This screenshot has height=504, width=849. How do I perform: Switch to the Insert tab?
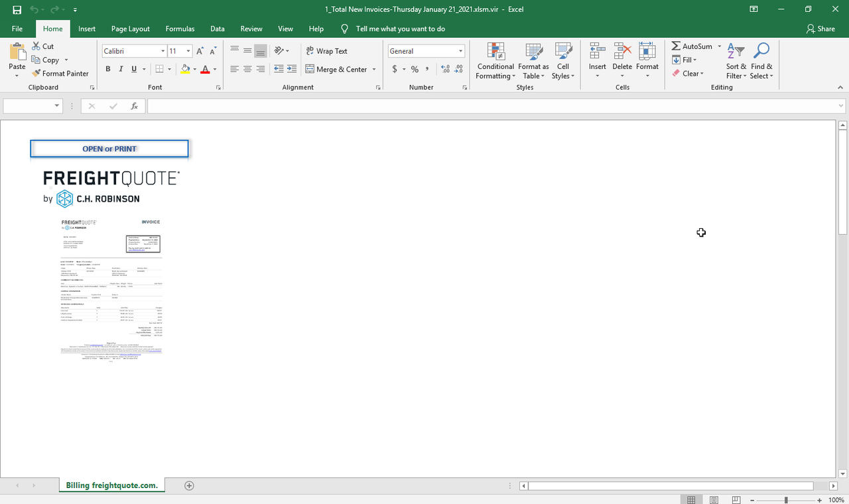pos(87,29)
